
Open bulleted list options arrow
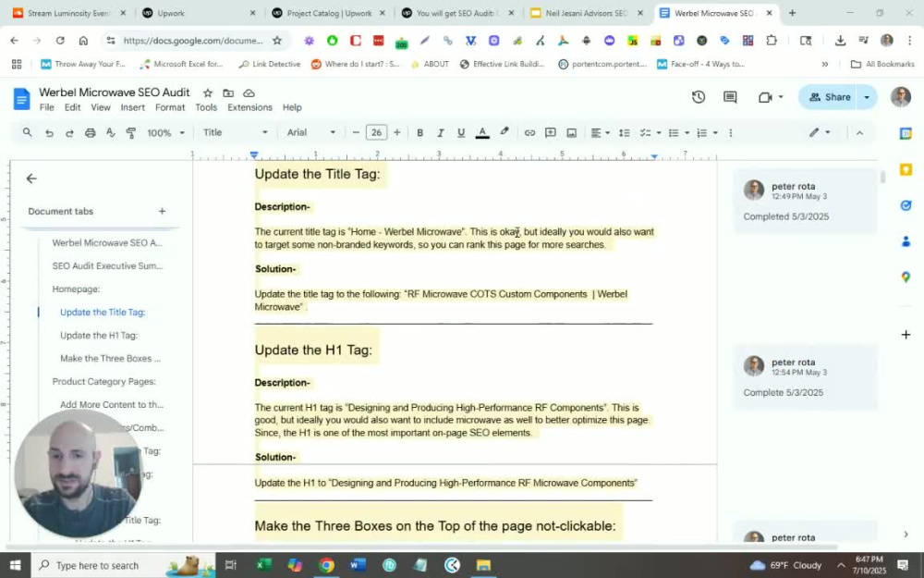pos(687,132)
